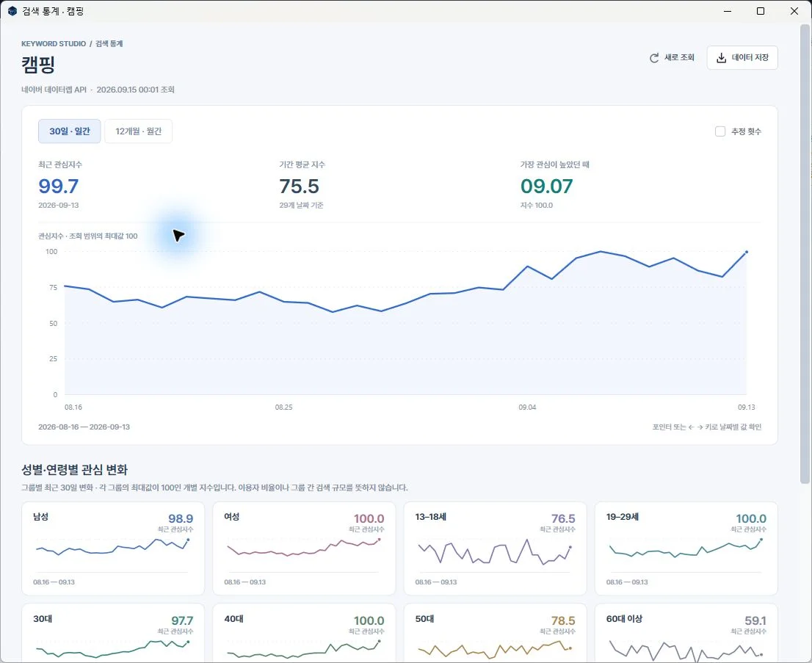This screenshot has width=812, height=663.
Task: Switch to the 12개월 · 월간 tab
Action: 138,131
